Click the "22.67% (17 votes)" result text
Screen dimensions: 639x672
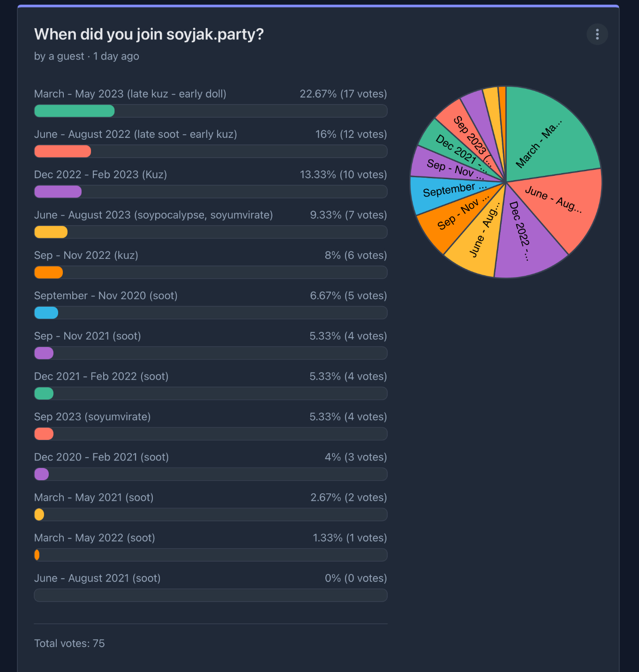[x=343, y=94]
